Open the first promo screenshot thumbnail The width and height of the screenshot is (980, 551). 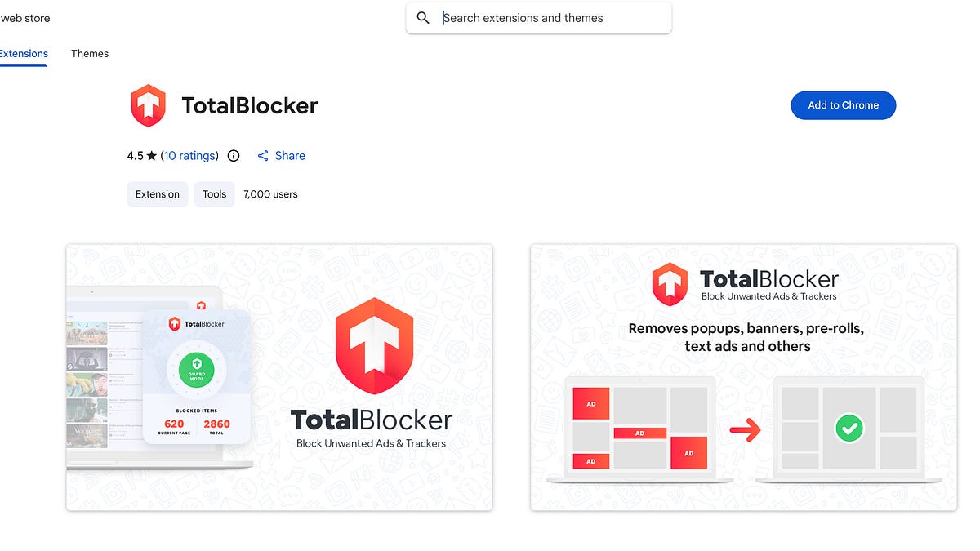coord(279,377)
